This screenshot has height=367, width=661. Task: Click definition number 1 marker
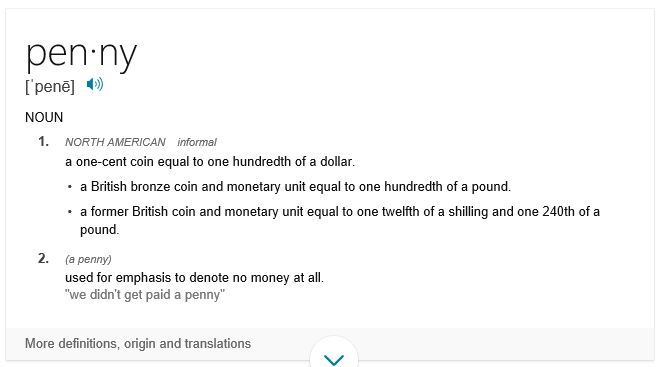(x=43, y=141)
